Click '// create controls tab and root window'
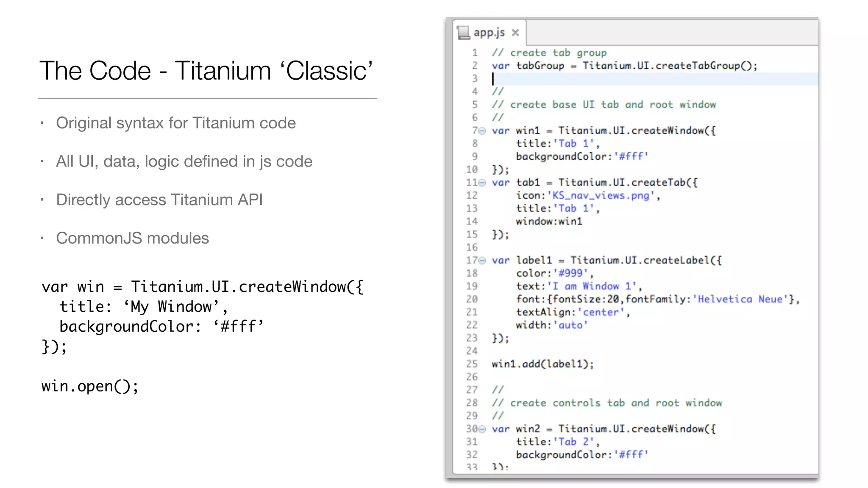Viewport: 868px width, 488px height. coord(607,403)
